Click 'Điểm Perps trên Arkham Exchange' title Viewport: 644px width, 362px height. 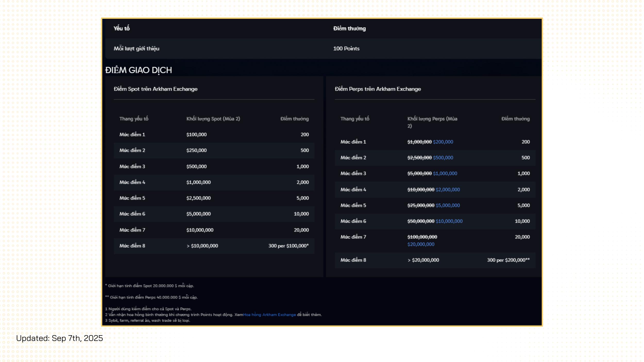click(x=378, y=89)
